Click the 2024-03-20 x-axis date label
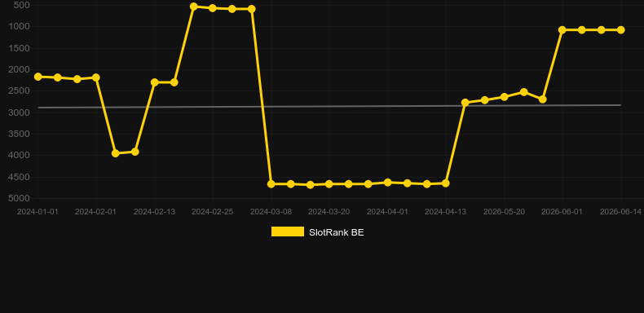This screenshot has height=313, width=644. click(329, 212)
